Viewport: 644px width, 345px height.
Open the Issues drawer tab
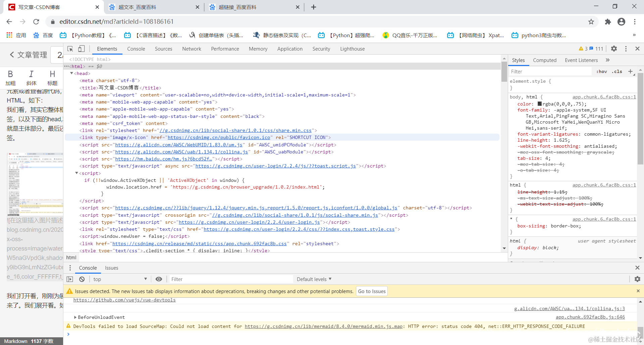112,268
